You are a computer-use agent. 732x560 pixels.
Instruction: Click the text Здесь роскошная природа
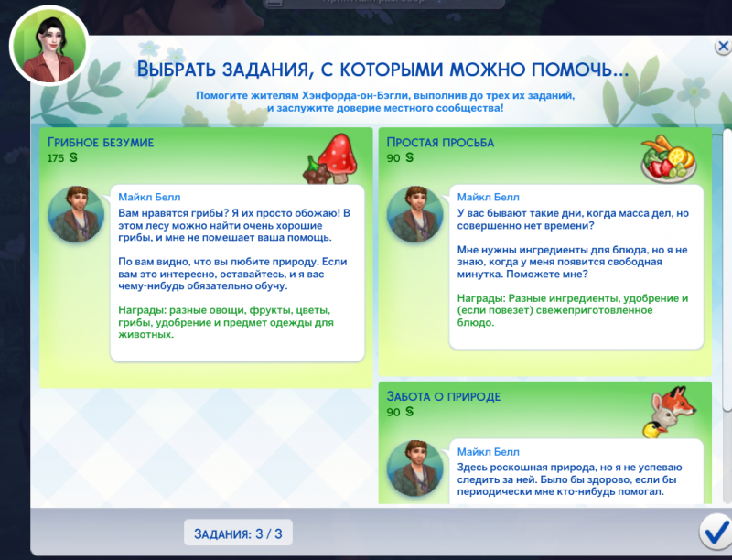point(526,468)
